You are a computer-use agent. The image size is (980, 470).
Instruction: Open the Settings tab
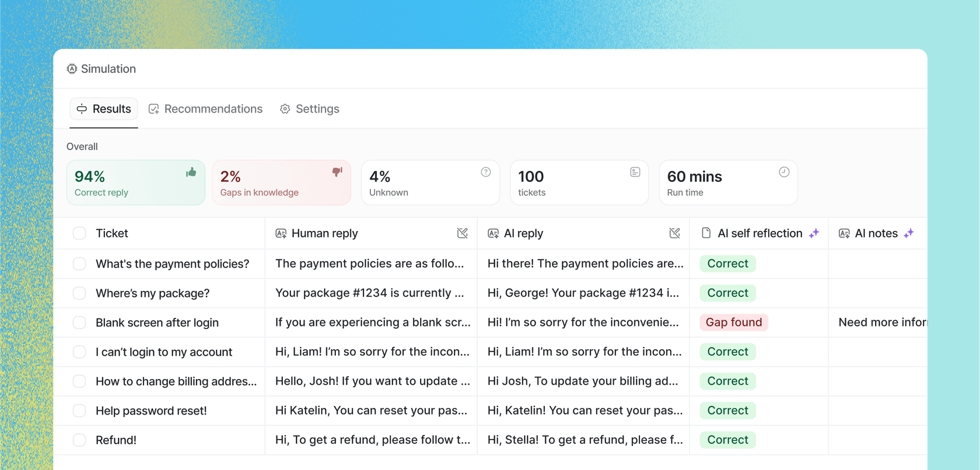coord(310,109)
